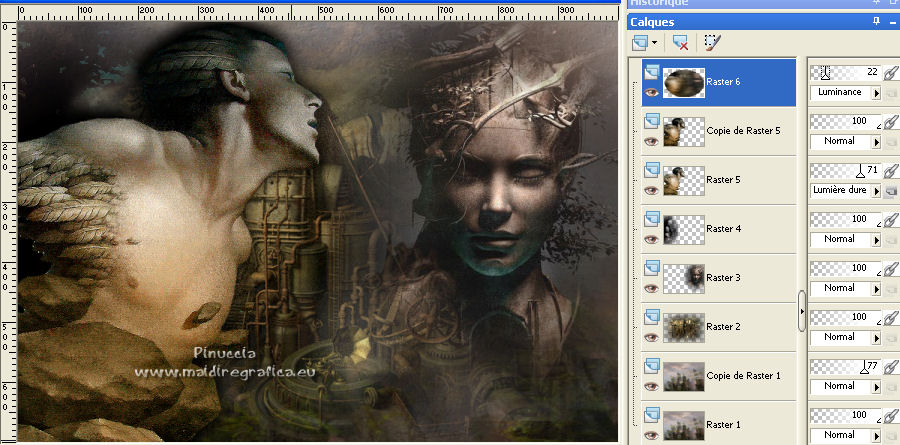The width and height of the screenshot is (900, 445).
Task: Click the layer type icon of Copie de Raster 1
Action: tap(651, 366)
